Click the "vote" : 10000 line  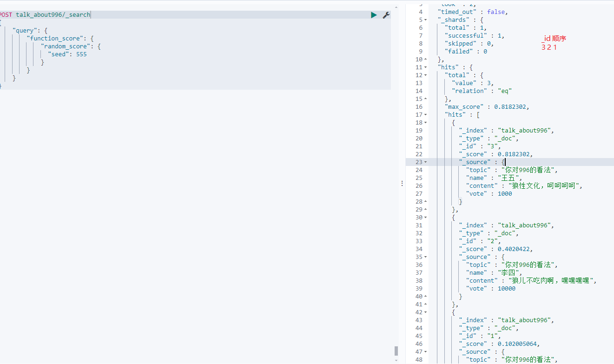click(x=491, y=289)
